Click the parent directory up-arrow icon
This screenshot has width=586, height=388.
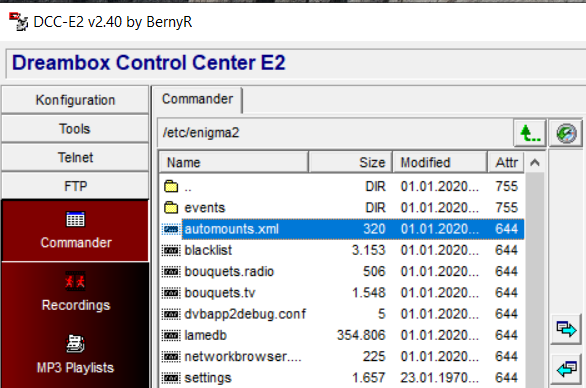coord(530,133)
